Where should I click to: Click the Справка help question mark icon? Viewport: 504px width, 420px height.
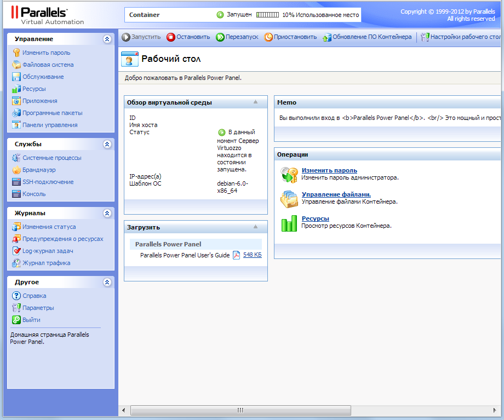(x=16, y=296)
